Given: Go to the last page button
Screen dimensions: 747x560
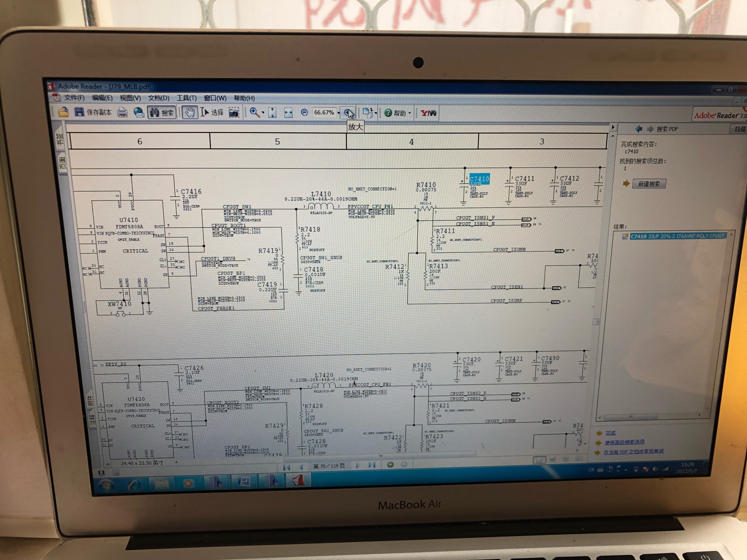Looking at the screenshot, I should [x=372, y=465].
